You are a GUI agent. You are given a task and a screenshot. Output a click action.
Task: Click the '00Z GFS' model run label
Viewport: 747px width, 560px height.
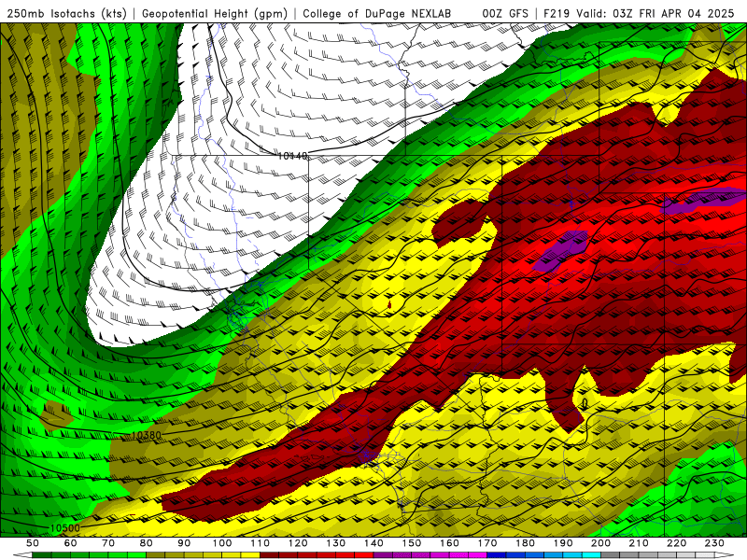click(505, 14)
